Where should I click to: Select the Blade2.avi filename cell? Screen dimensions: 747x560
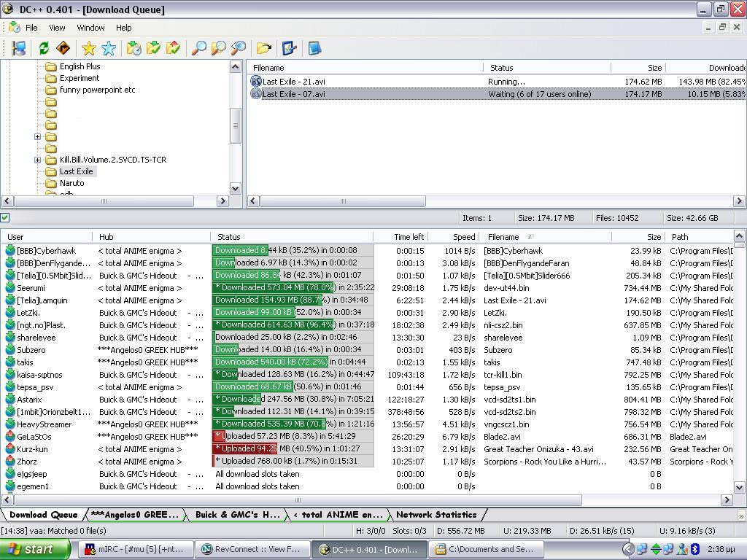coord(502,437)
